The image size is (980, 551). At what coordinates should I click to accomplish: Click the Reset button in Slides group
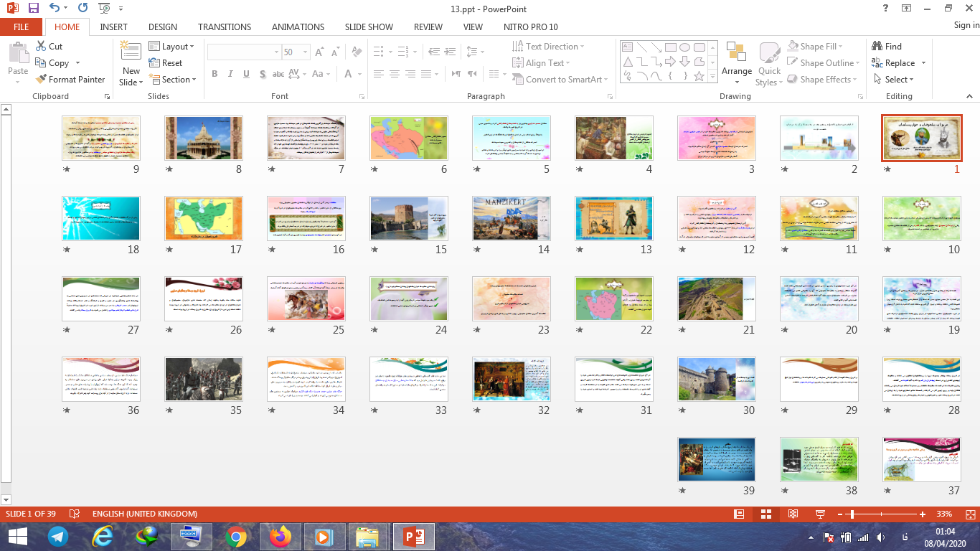point(166,63)
